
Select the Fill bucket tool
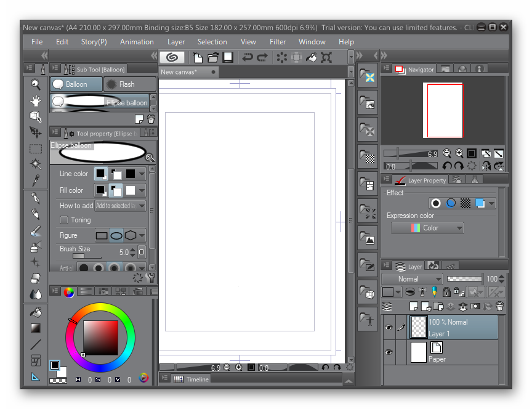pos(35,312)
